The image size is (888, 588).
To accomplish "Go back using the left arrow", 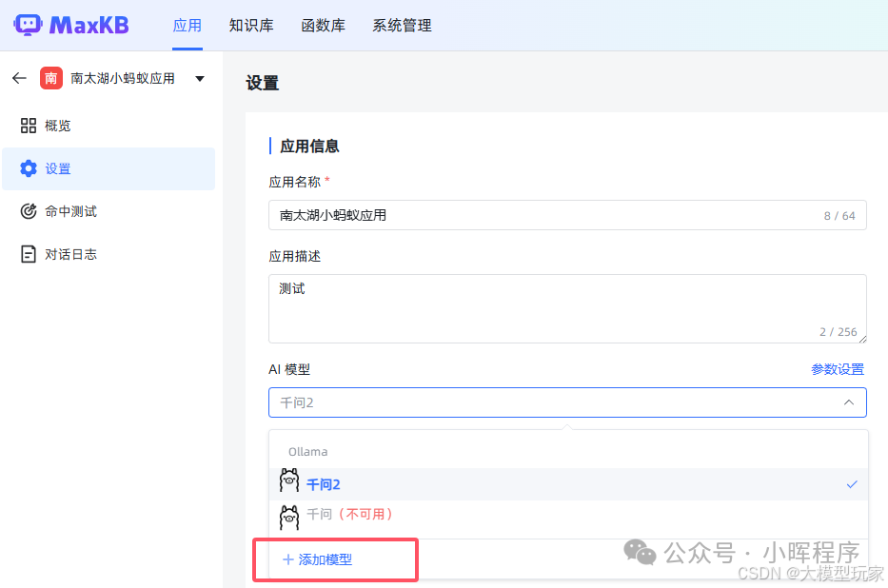I will click(x=19, y=78).
